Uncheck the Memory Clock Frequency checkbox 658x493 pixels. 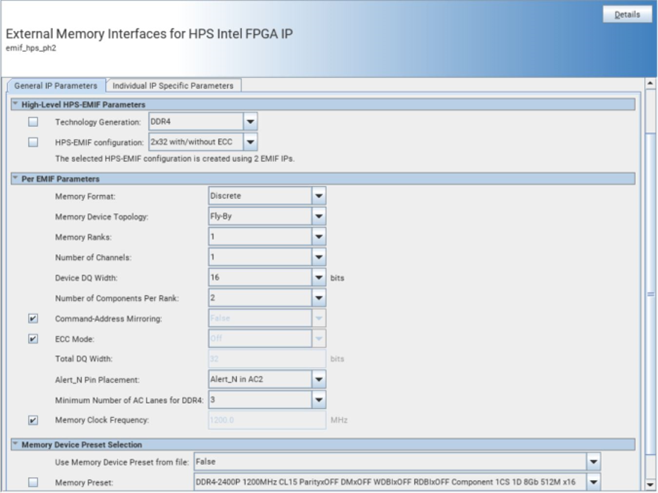click(33, 420)
